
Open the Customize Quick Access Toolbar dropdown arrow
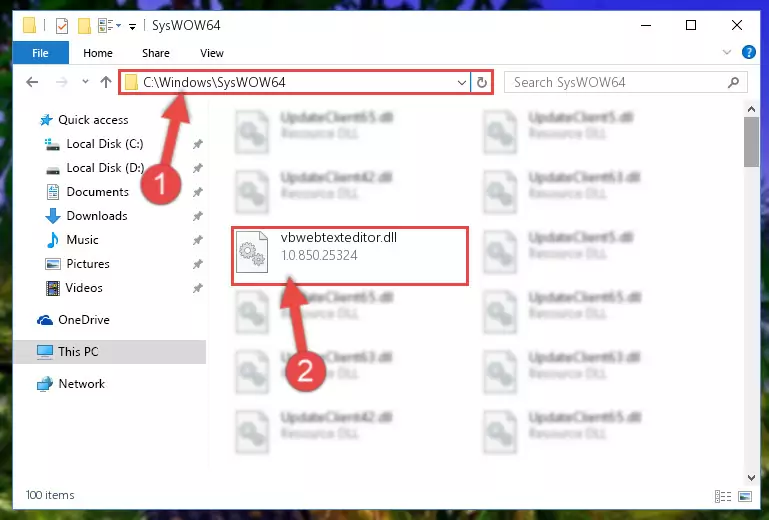point(132,26)
